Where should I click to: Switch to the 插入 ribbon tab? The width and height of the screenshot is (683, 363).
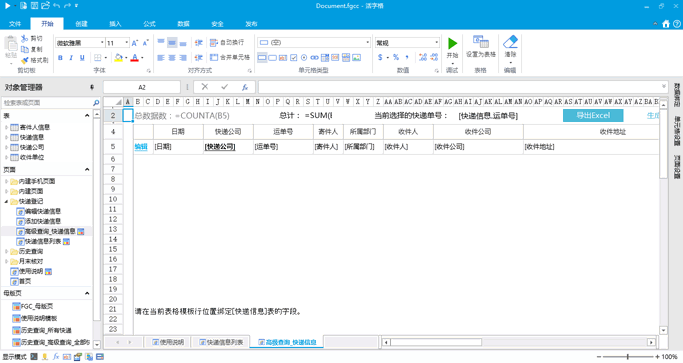click(x=115, y=24)
